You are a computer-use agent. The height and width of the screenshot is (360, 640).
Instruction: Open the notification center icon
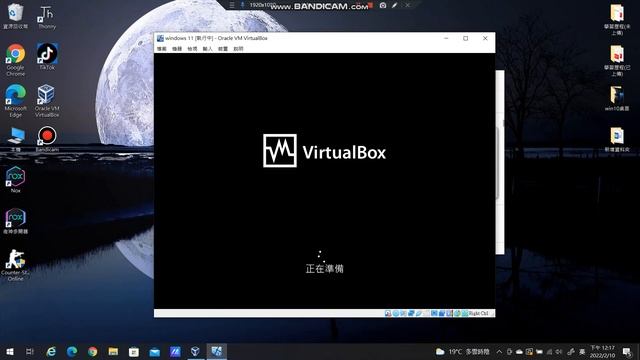627,351
